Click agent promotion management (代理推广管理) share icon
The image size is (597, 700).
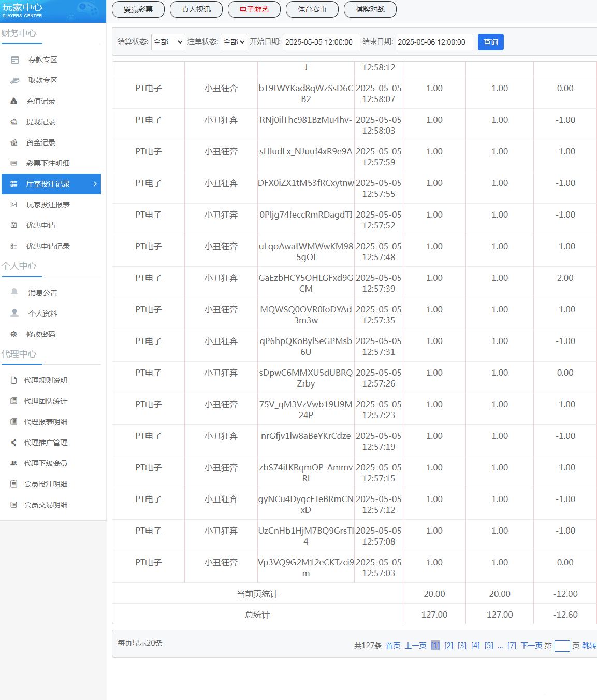14,442
